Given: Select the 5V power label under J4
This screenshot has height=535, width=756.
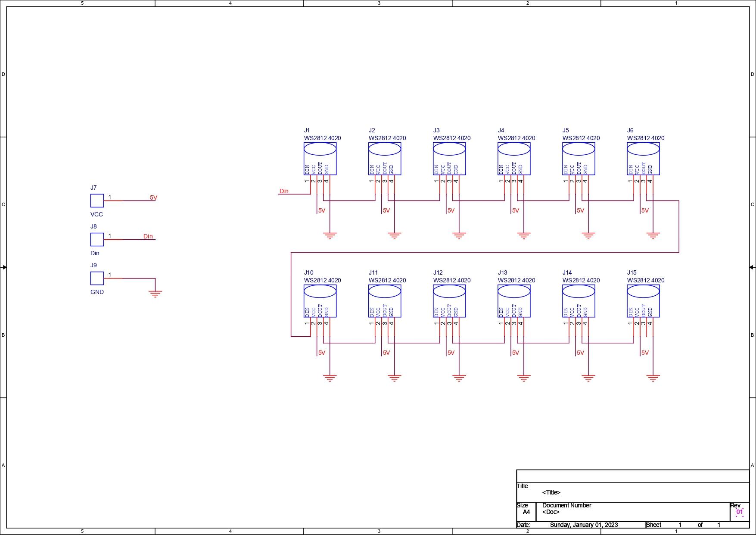Looking at the screenshot, I should click(x=515, y=210).
